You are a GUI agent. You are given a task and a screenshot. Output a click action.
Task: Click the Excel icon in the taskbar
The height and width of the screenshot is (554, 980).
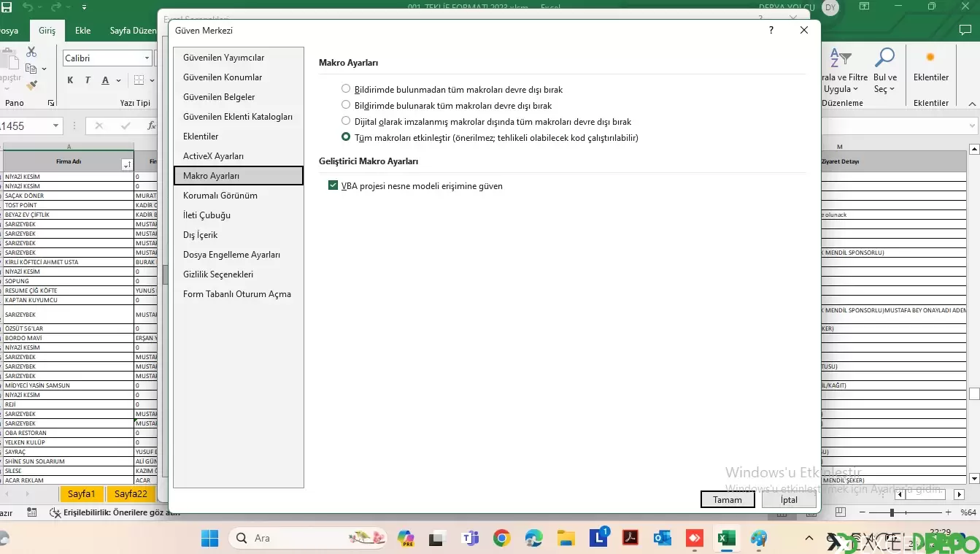click(726, 539)
